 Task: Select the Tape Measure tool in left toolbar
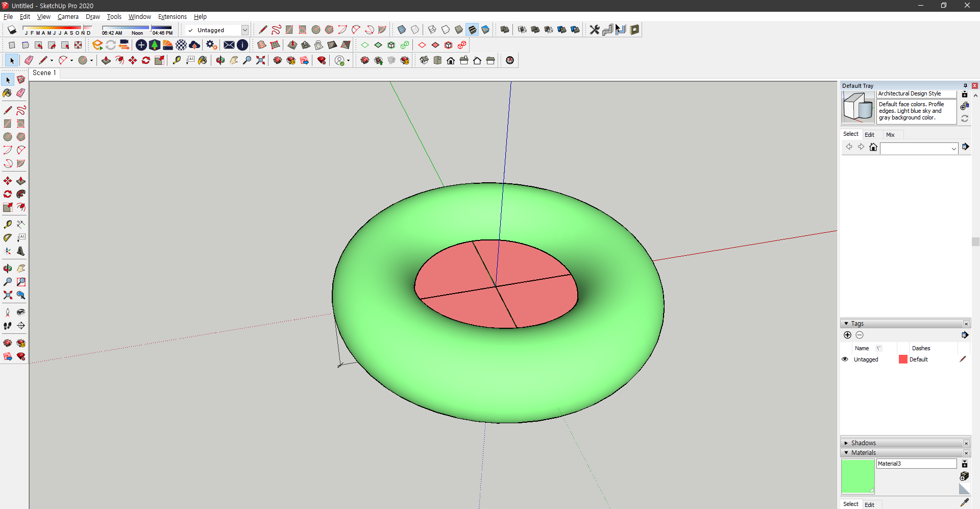tap(8, 224)
